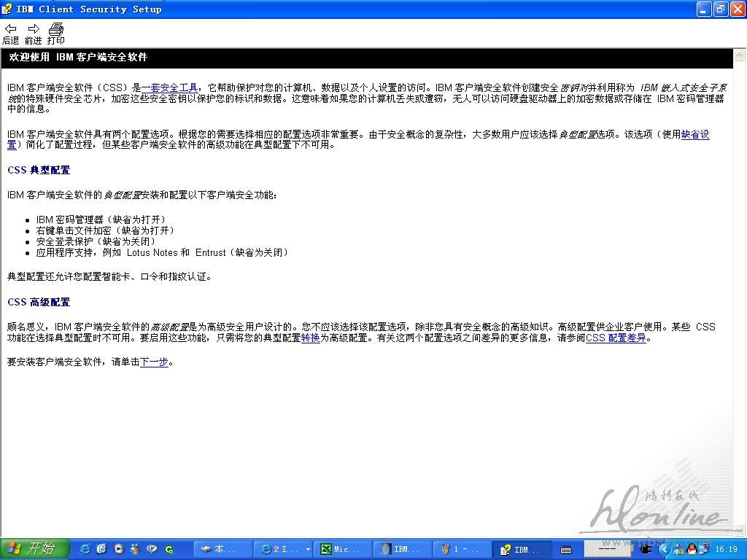Expand the IE taskbar group dropdown arrow
The height and width of the screenshot is (560, 747).
point(308,549)
